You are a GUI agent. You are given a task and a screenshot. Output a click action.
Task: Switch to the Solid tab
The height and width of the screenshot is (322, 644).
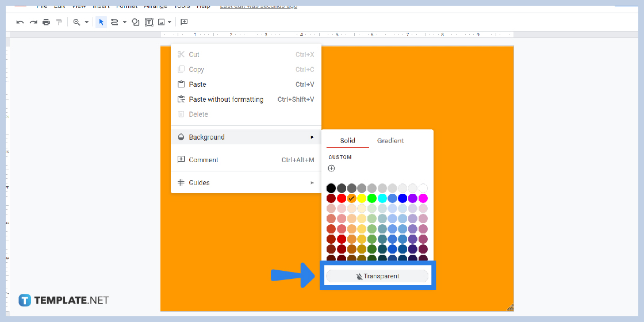347,140
